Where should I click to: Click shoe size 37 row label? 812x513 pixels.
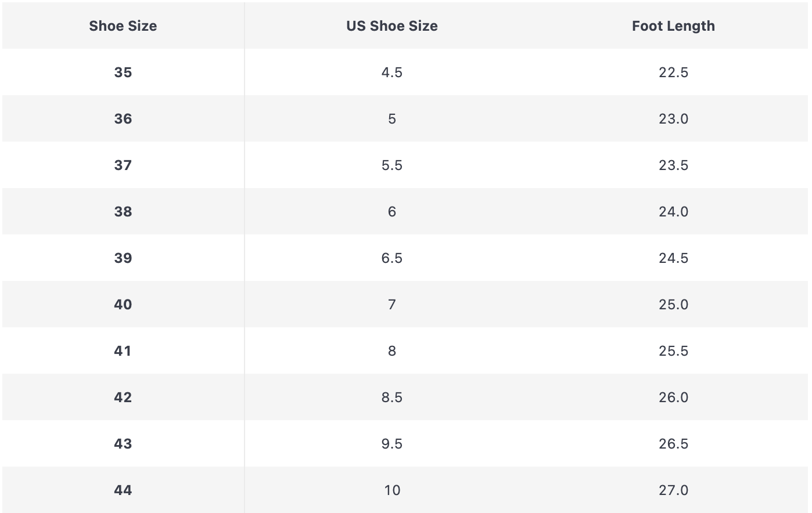point(123,165)
